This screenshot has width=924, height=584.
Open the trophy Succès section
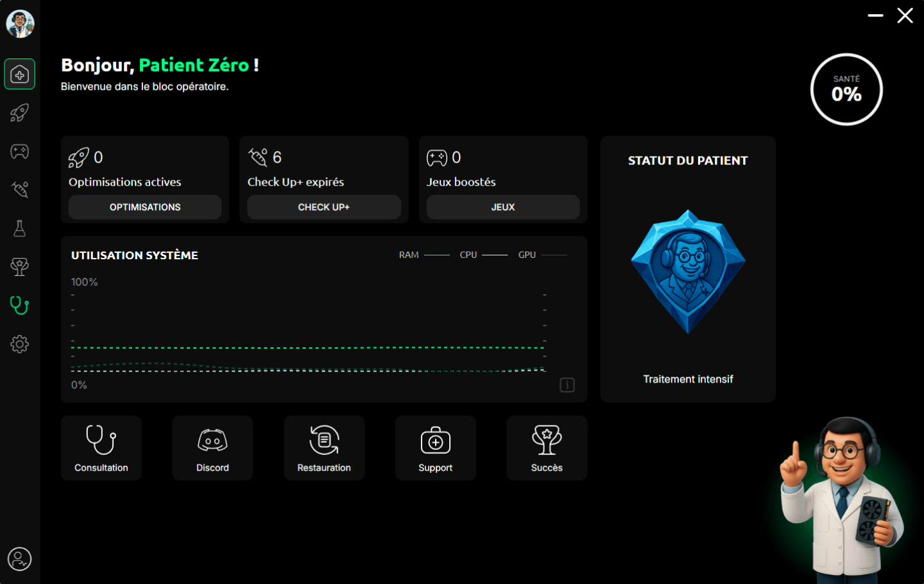(x=19, y=267)
